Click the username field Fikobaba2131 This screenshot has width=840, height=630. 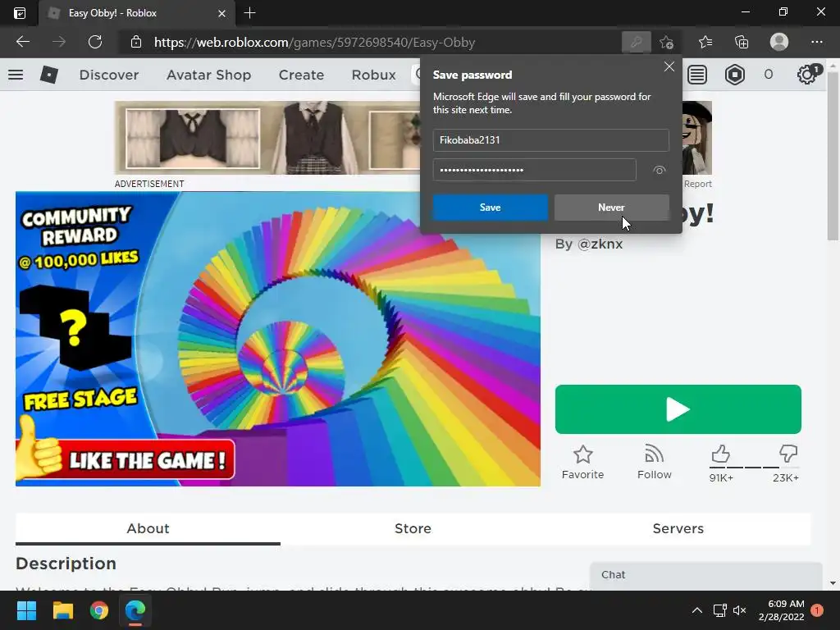coord(550,139)
